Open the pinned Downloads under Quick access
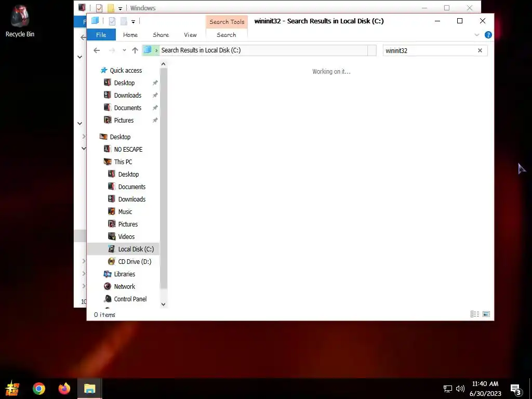The image size is (532, 399). point(128,96)
